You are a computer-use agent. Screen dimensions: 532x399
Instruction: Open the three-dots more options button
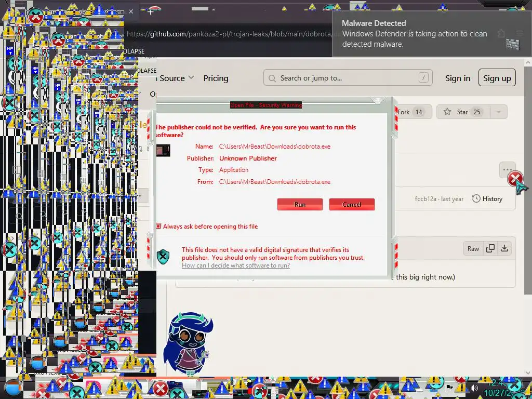point(507,169)
